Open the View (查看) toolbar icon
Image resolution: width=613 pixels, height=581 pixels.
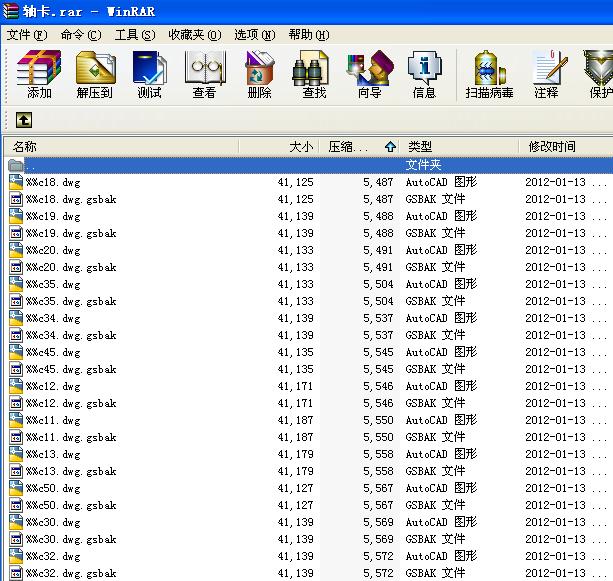tap(204, 74)
